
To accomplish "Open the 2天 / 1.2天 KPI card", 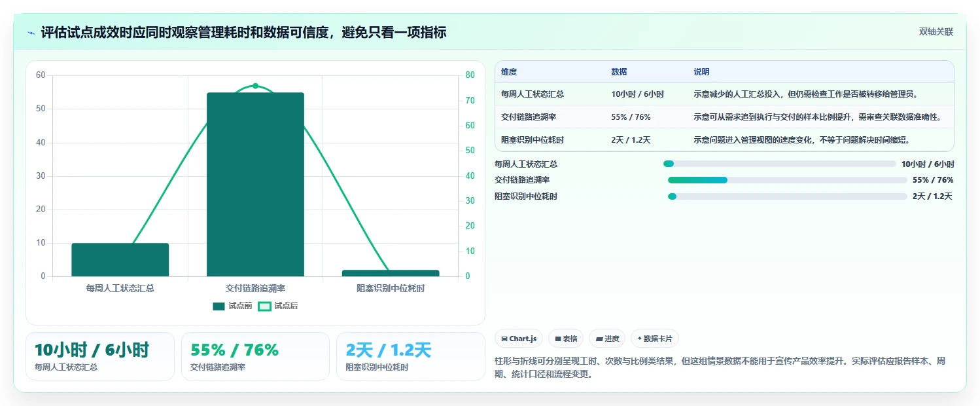I will pyautogui.click(x=411, y=356).
